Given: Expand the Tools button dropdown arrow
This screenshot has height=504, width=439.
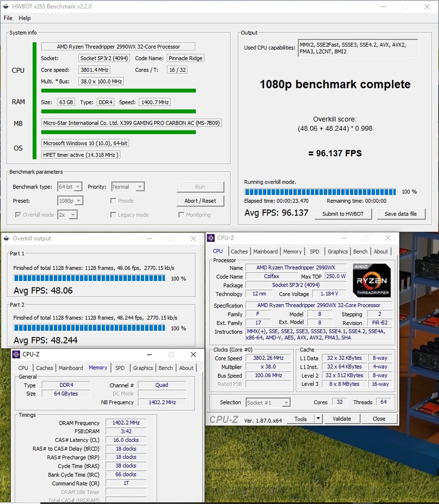Looking at the screenshot, I should [x=318, y=419].
